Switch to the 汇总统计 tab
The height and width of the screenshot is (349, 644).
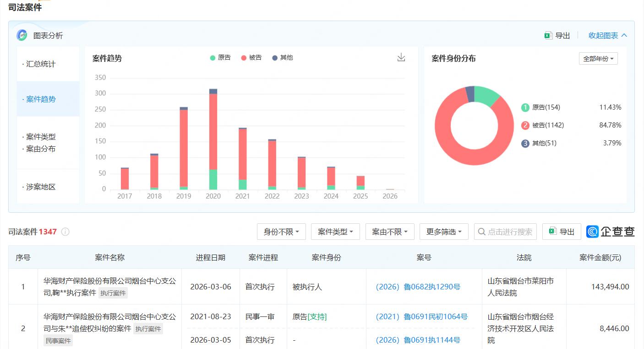pos(41,64)
